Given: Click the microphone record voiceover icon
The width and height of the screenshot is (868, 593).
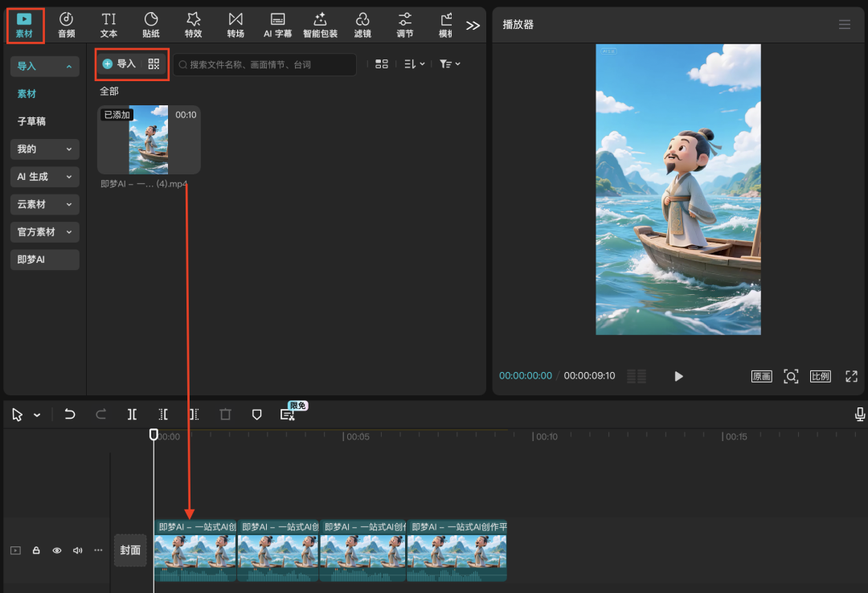Looking at the screenshot, I should (860, 415).
